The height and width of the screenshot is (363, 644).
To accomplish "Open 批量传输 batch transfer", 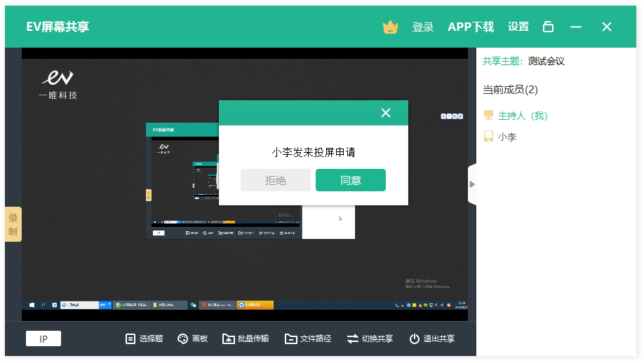I will [246, 339].
